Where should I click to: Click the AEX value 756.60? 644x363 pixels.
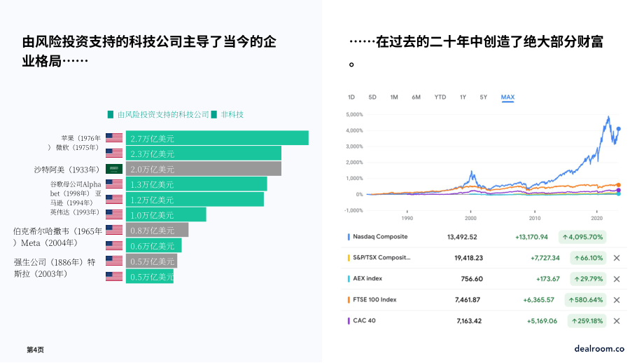pyautogui.click(x=472, y=279)
